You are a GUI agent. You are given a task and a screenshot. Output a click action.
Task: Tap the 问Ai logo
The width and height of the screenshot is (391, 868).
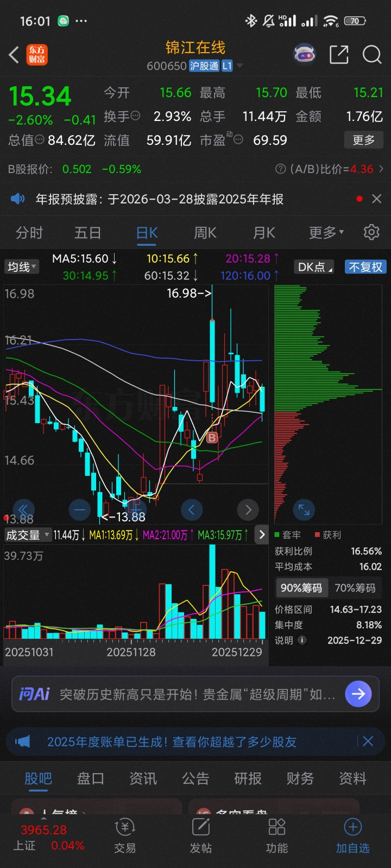tap(34, 694)
